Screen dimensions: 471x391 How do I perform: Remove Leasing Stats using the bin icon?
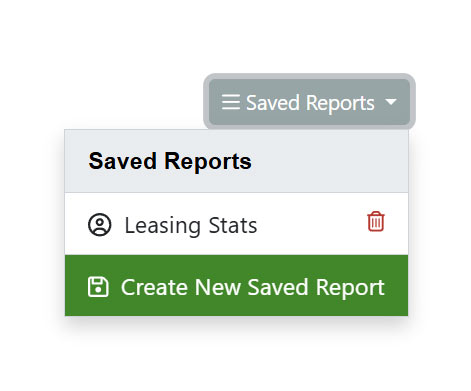click(376, 221)
